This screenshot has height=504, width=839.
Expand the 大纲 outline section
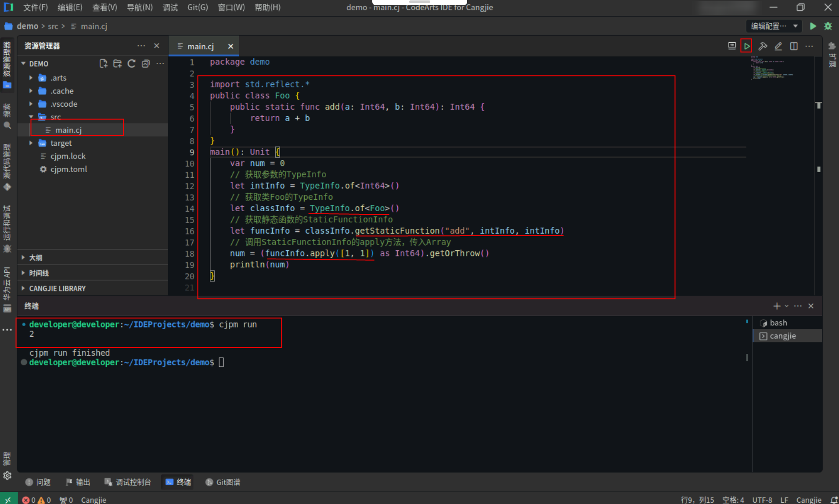92,258
